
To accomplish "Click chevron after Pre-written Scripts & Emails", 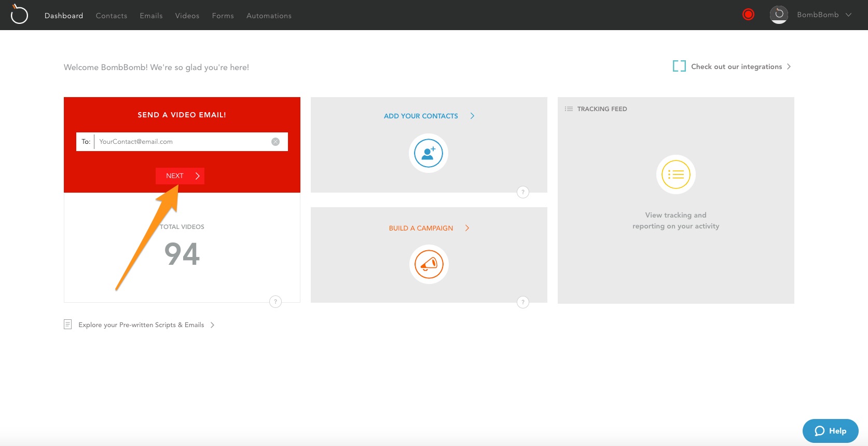I will click(x=212, y=325).
